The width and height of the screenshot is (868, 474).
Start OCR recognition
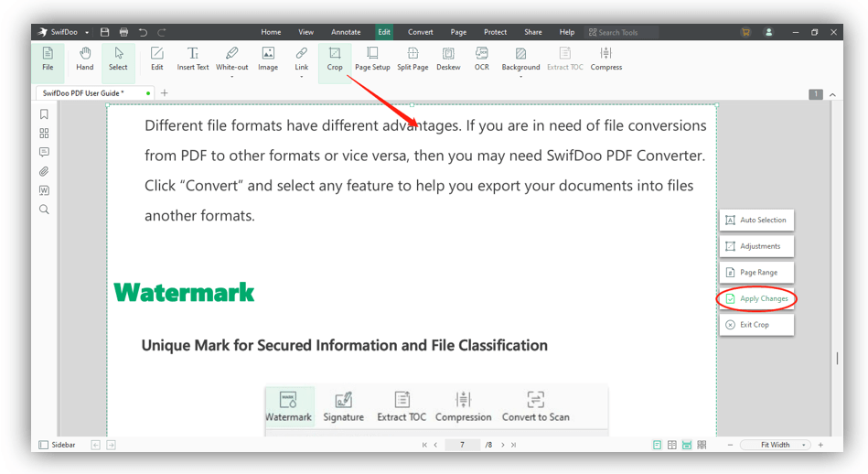pyautogui.click(x=482, y=59)
